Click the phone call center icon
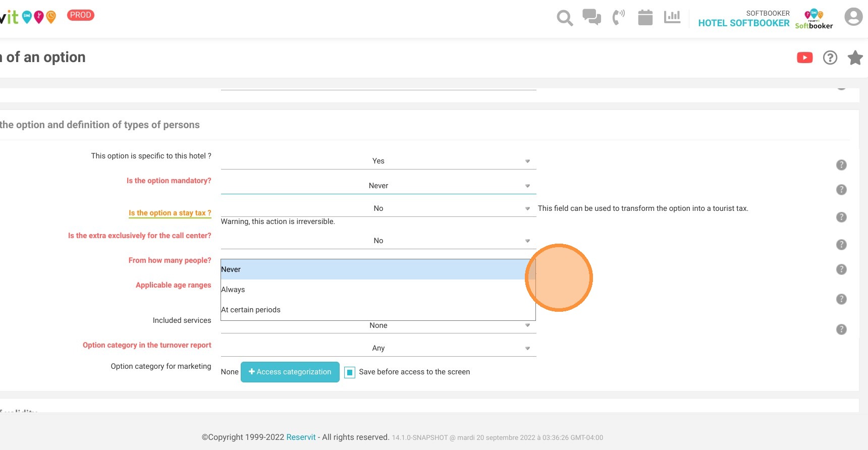Screen dimensions: 868x450 click(618, 17)
